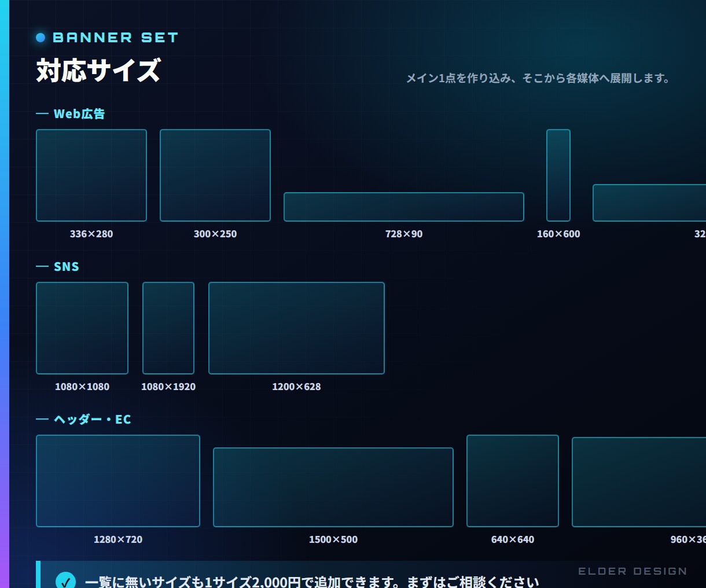Select the 160×600 skyscraper banner box
Image resolution: width=706 pixels, height=588 pixels.
[558, 175]
